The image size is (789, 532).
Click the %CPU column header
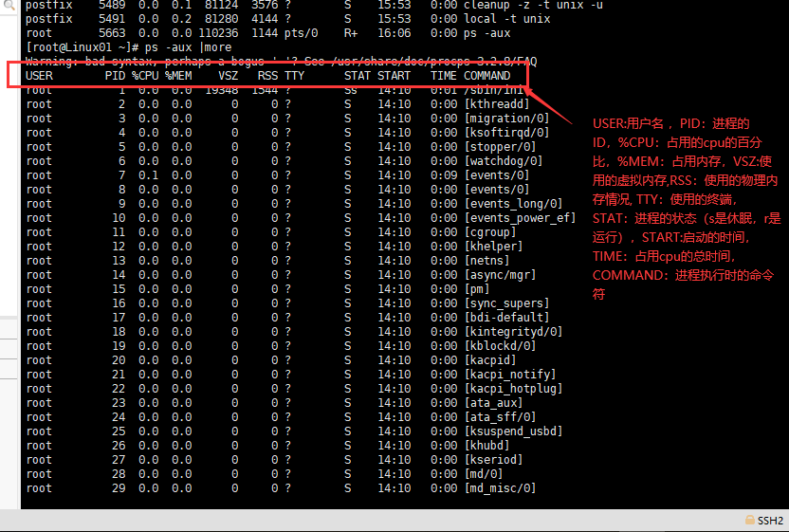click(145, 76)
